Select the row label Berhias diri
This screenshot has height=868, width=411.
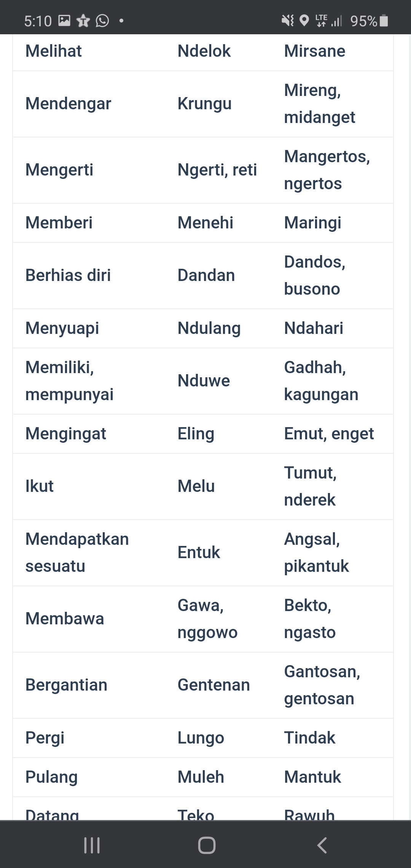point(68,275)
